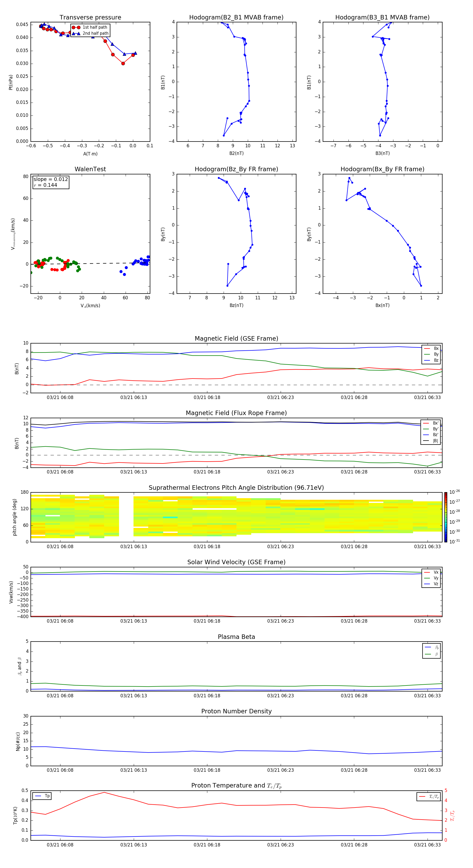Click the Suprathermal Electrons Pitch Angle Distribution title

coord(236,488)
